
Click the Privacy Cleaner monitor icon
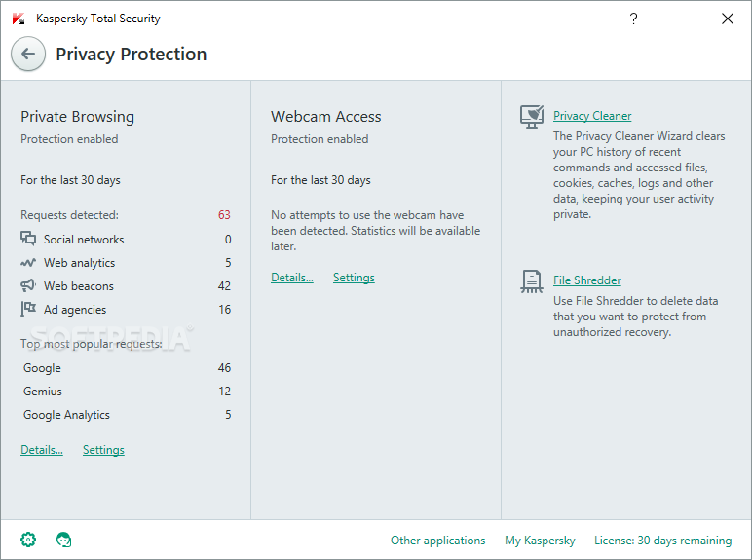click(x=532, y=117)
